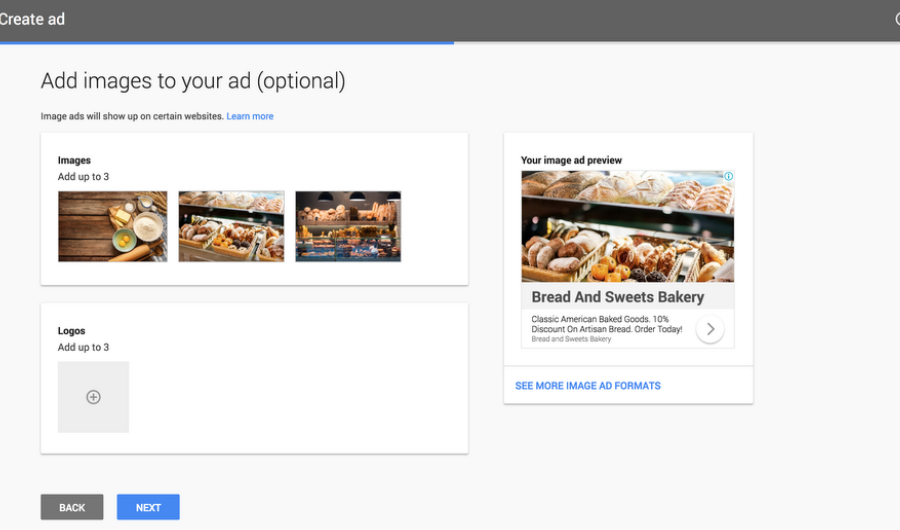Click 'Add images to your ad (optional)' heading
Image resolution: width=900 pixels, height=530 pixels.
[x=193, y=81]
